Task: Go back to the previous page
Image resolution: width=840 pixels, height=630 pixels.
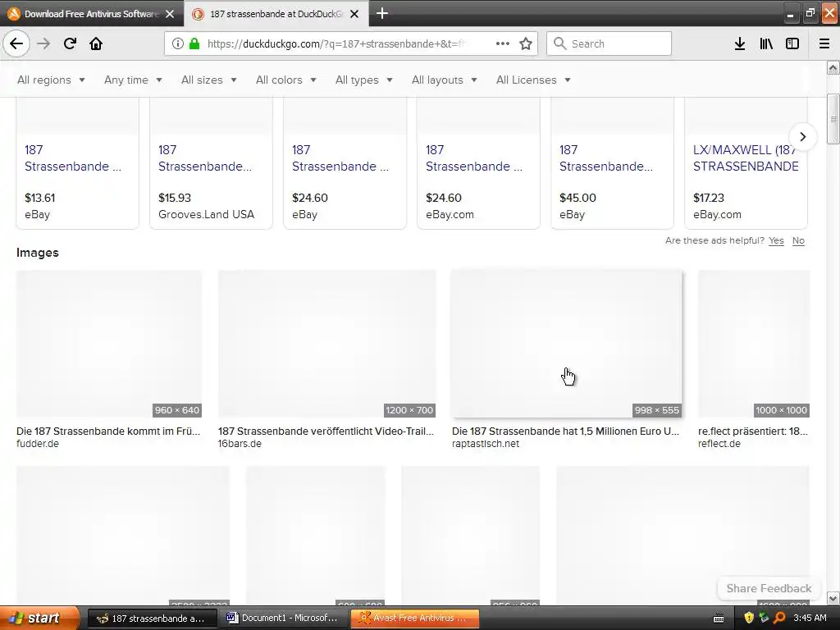Action: 16,43
